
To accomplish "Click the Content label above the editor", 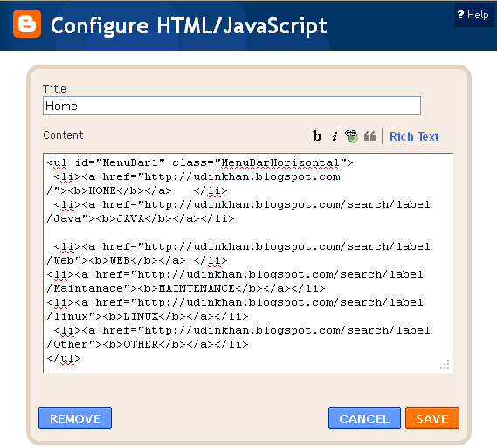I will click(x=63, y=135).
